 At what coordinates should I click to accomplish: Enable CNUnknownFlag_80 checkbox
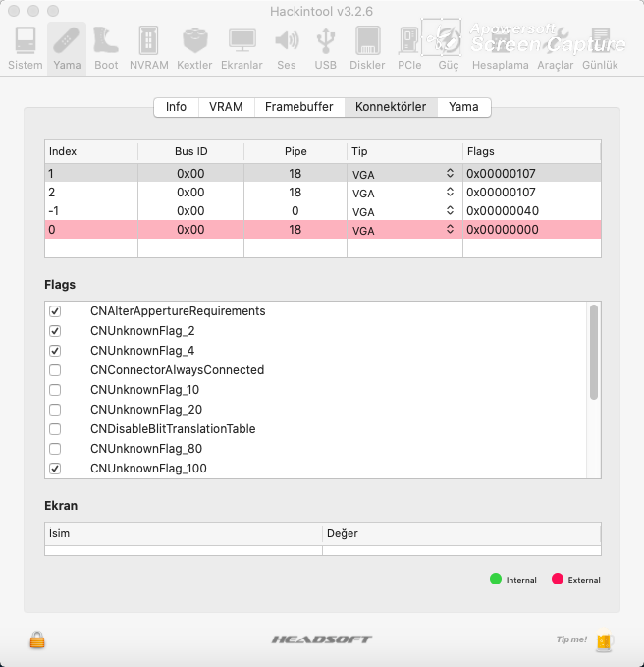pyautogui.click(x=55, y=448)
